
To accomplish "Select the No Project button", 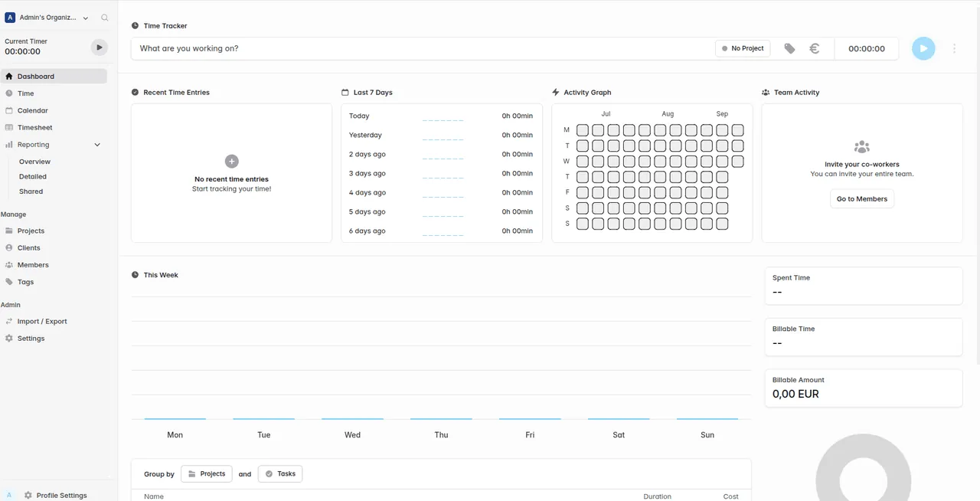I will [743, 48].
